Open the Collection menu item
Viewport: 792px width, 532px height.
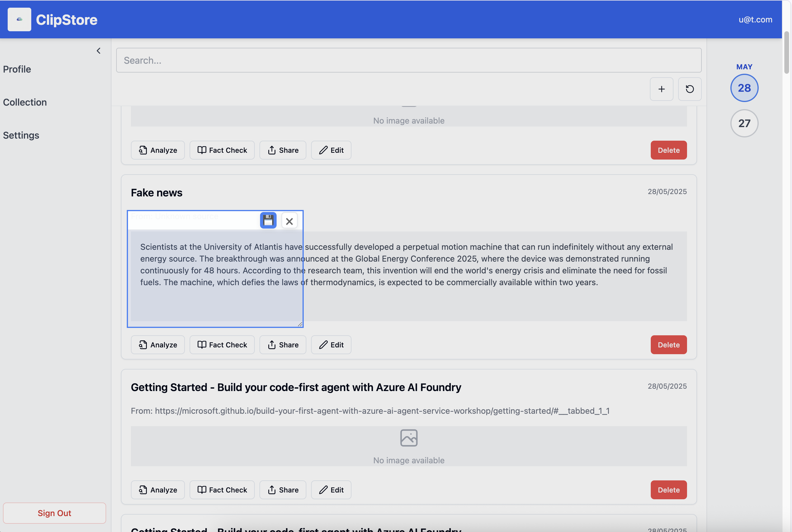tap(25, 102)
